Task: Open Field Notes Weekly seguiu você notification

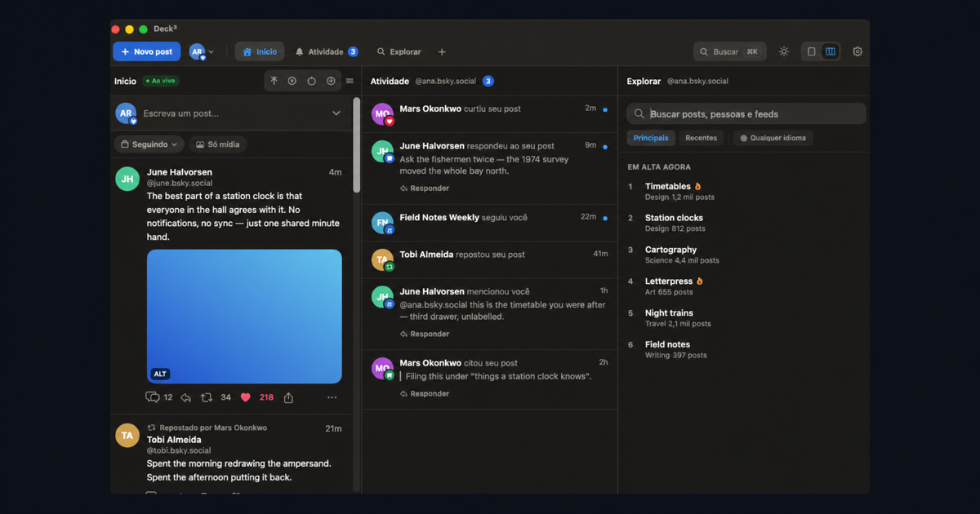Action: point(490,223)
